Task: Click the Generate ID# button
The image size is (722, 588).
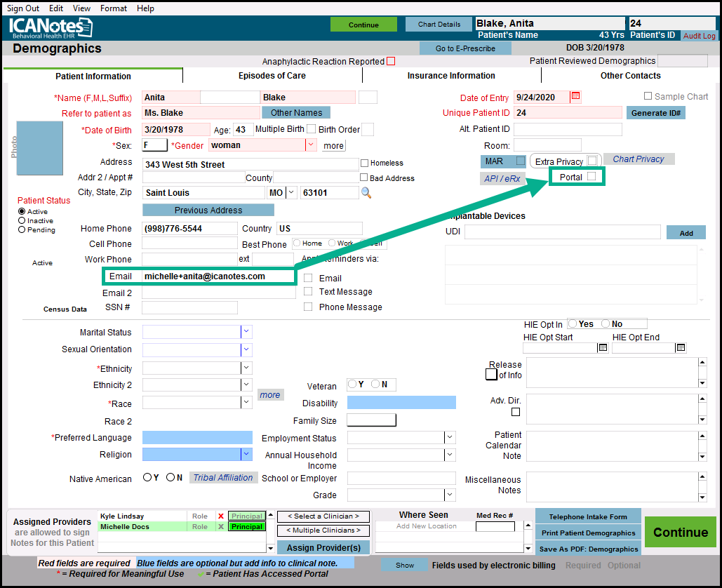Action: coord(655,113)
